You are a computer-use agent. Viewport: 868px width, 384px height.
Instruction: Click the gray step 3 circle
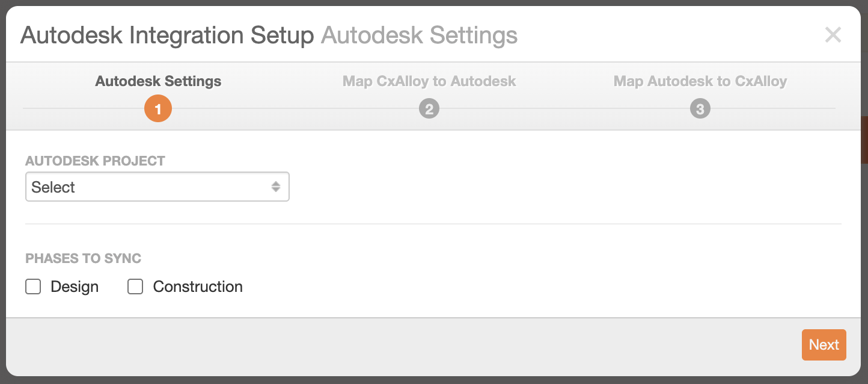[x=700, y=110]
